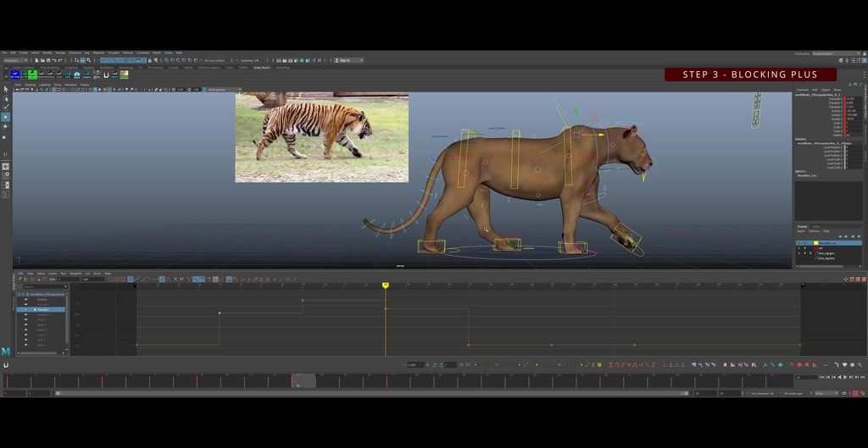Click the Maya M logo icon
Image resolution: width=868 pixels, height=448 pixels.
[6, 351]
